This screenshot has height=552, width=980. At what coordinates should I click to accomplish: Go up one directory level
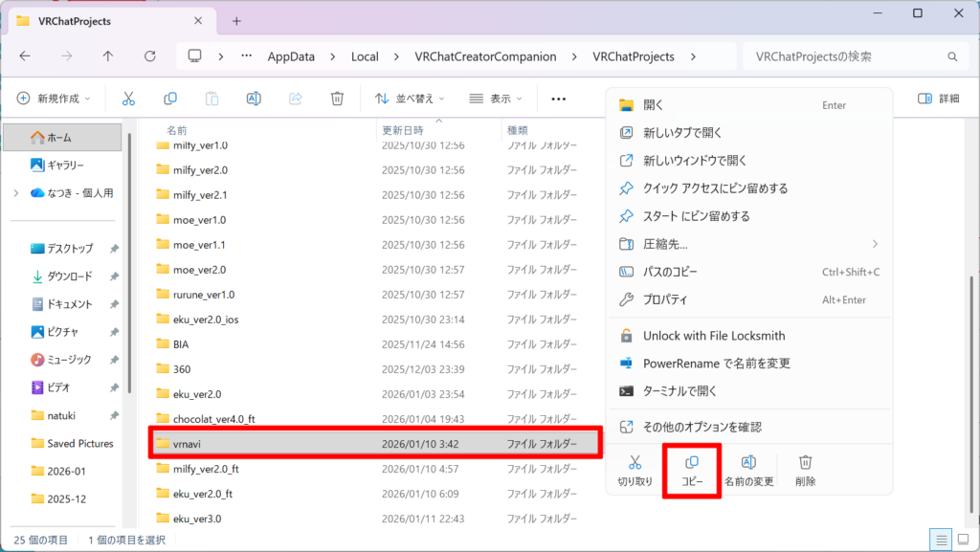tap(107, 56)
